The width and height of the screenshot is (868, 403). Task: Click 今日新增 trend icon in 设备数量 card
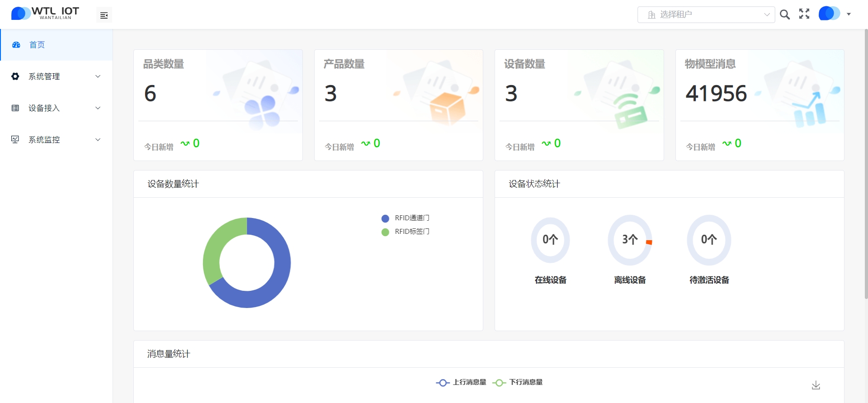pyautogui.click(x=546, y=143)
